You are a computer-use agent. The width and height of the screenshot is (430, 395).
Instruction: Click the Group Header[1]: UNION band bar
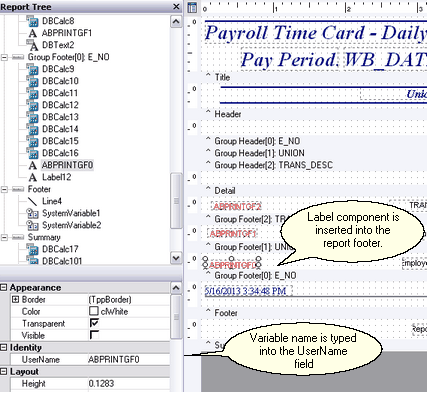pos(314,153)
